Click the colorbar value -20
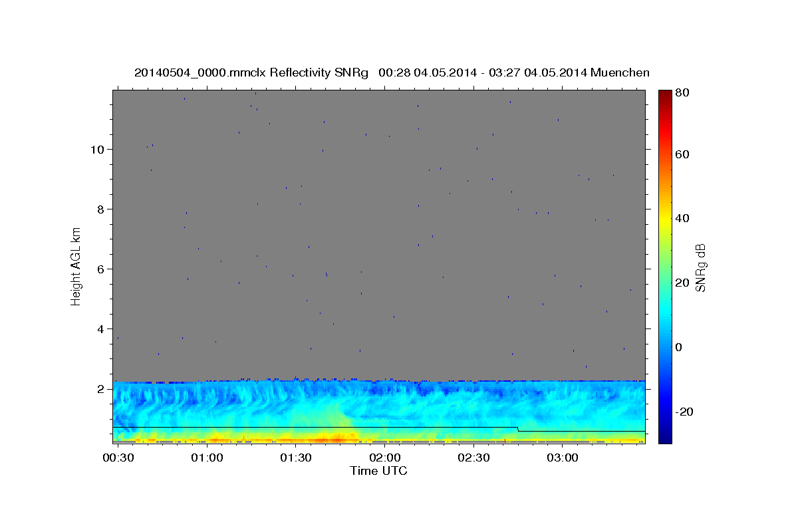 686,412
